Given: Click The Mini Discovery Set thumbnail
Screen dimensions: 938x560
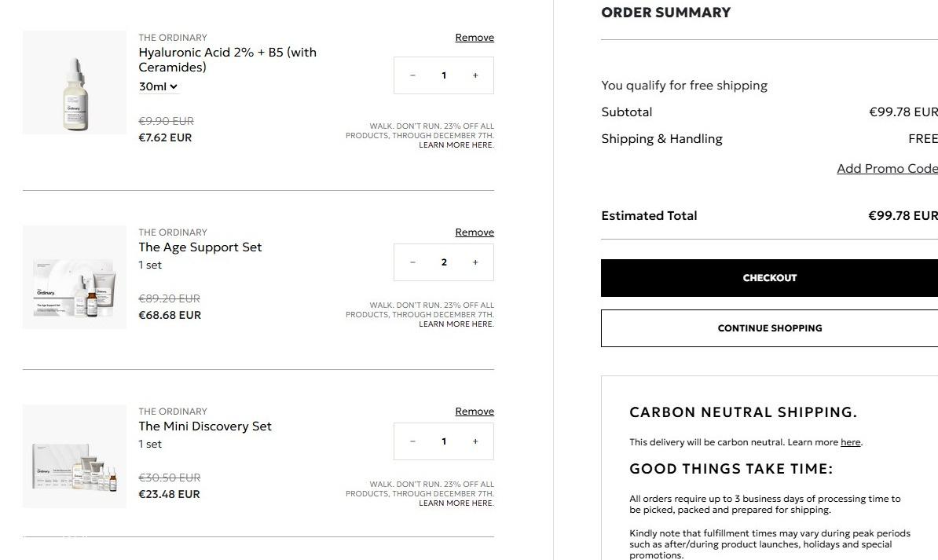Looking at the screenshot, I should point(75,456).
